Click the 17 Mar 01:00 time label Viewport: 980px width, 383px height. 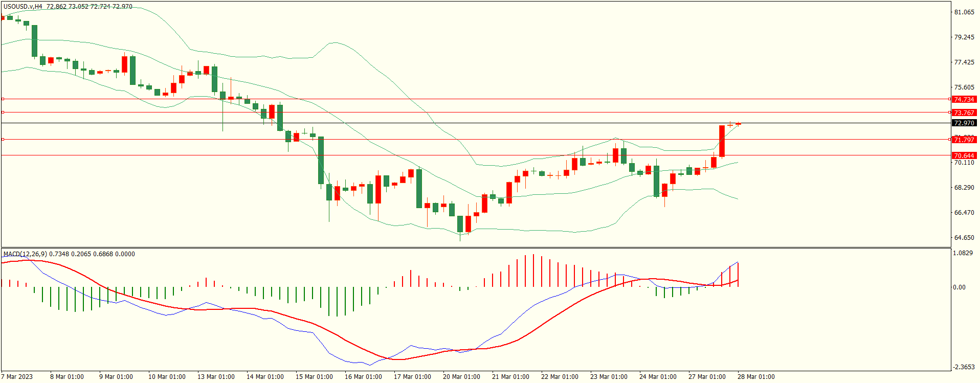412,377
